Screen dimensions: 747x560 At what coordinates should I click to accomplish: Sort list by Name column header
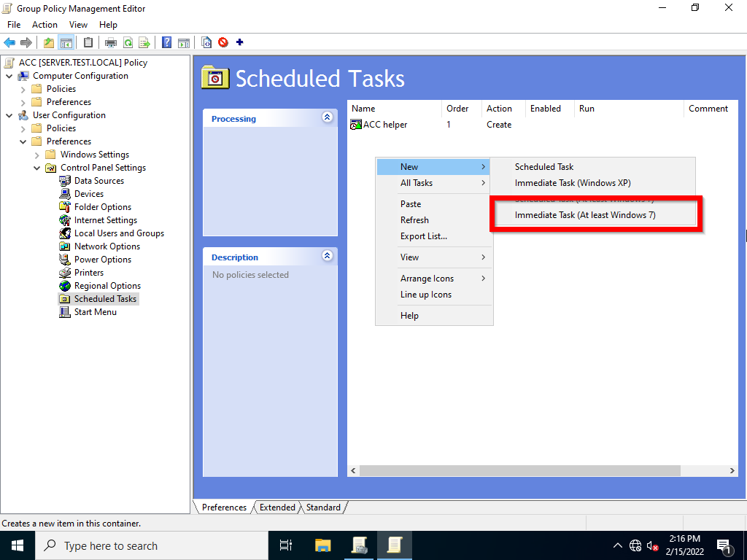click(x=395, y=109)
